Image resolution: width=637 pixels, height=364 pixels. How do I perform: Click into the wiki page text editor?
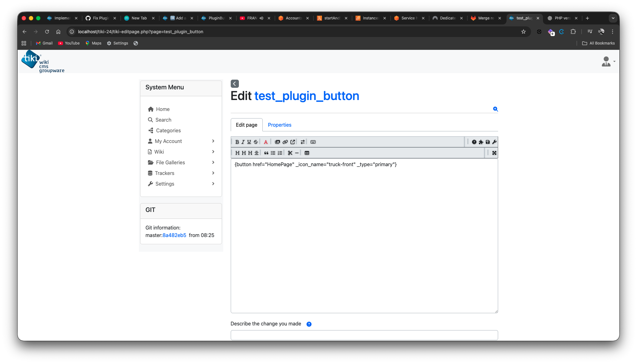[364, 236]
